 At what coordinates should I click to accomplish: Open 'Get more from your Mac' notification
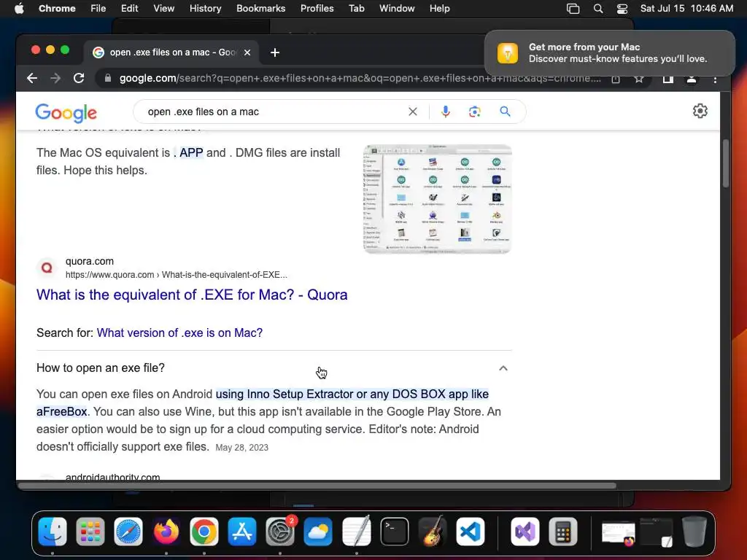click(x=609, y=52)
